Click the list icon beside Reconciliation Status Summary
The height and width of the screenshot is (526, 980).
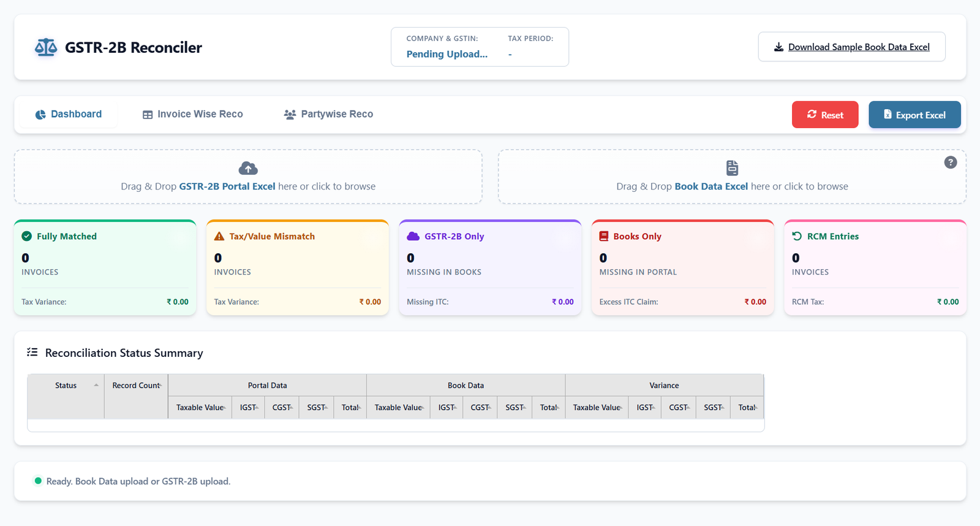click(x=32, y=352)
